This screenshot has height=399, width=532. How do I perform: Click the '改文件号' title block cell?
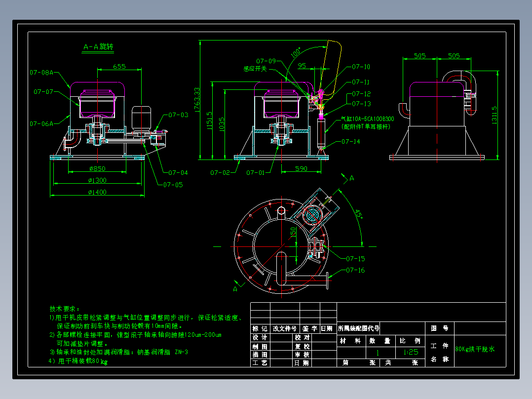(285, 328)
